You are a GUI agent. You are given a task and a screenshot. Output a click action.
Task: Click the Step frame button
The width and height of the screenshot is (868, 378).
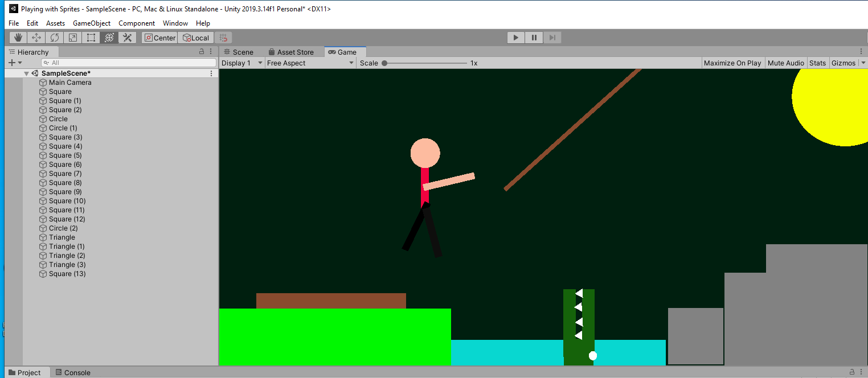552,38
